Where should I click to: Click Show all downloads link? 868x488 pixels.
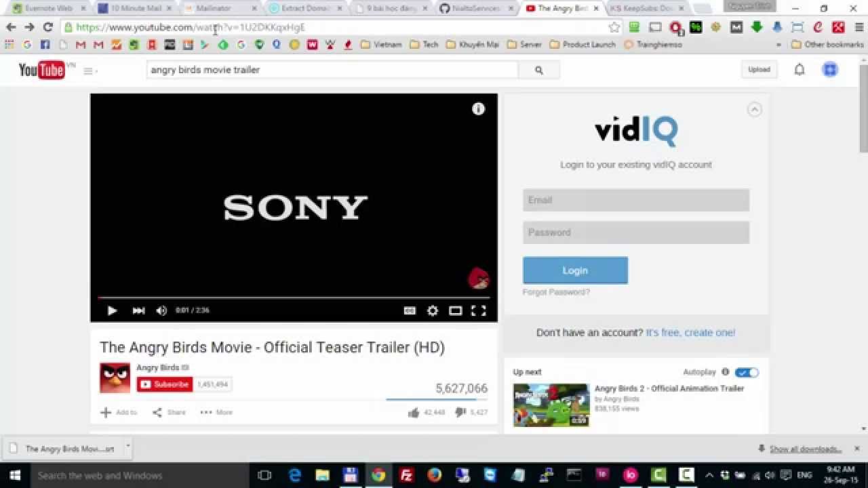pyautogui.click(x=806, y=449)
